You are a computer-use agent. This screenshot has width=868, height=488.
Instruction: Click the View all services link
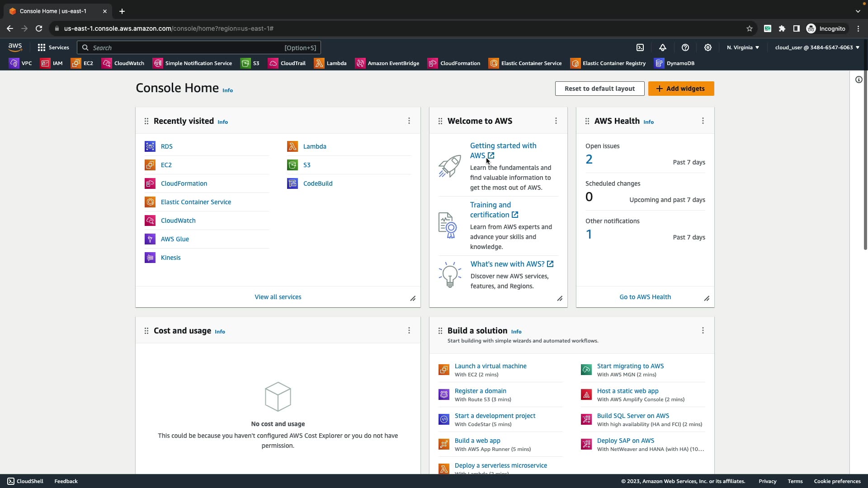pyautogui.click(x=278, y=297)
